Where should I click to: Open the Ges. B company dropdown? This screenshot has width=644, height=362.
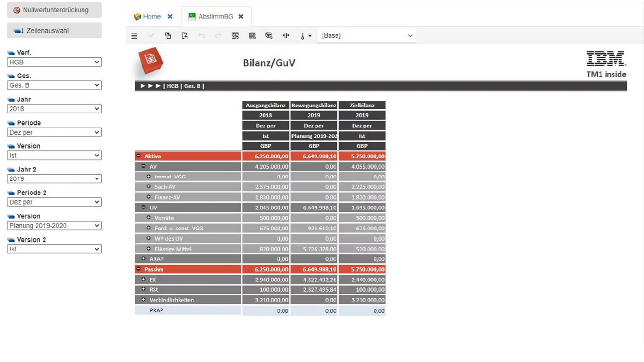(54, 85)
